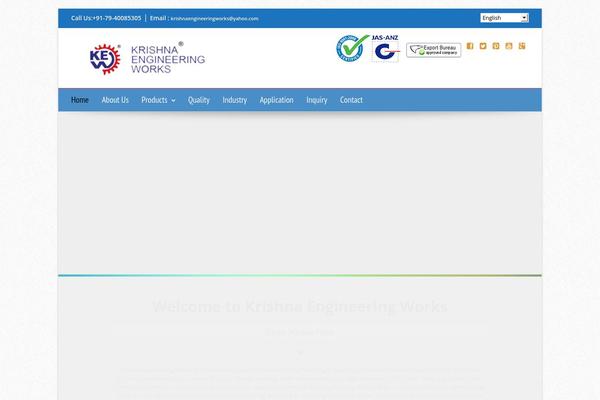This screenshot has height=400, width=600.
Task: Open the About Us menu item
Action: (115, 100)
